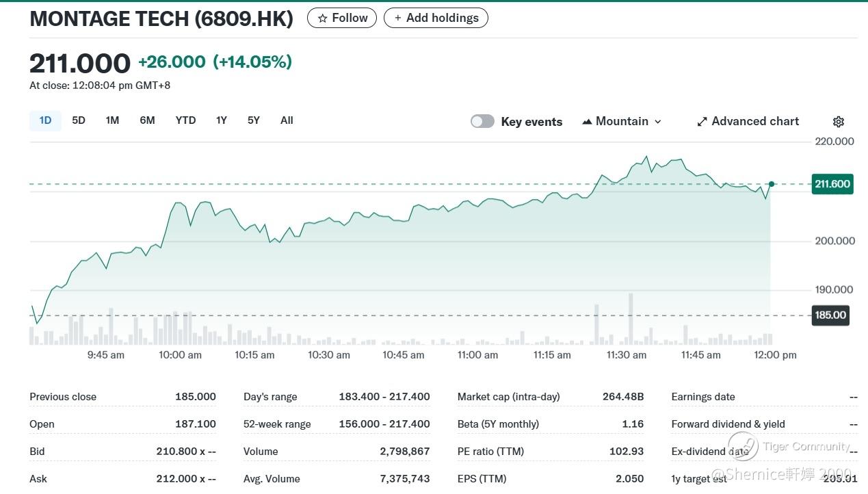
Task: Switch to the 5D range tab
Action: (79, 120)
